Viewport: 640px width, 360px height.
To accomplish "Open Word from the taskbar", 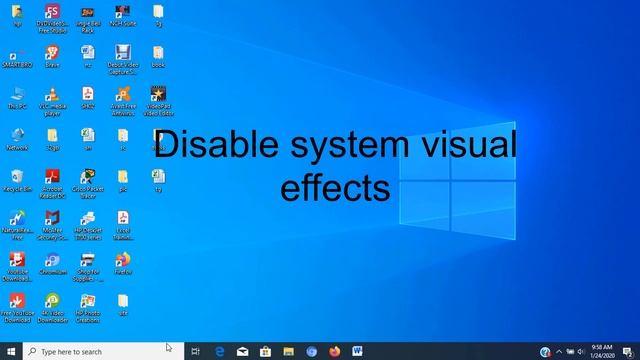I will [x=357, y=351].
